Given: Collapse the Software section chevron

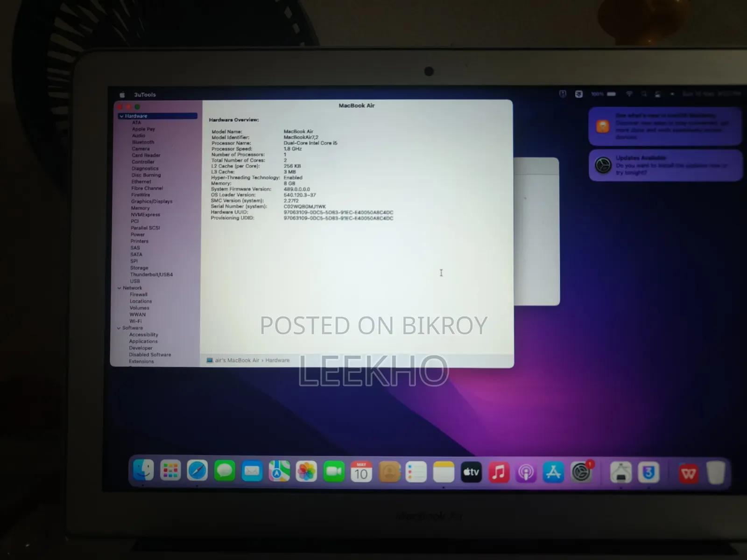Looking at the screenshot, I should 119,329.
